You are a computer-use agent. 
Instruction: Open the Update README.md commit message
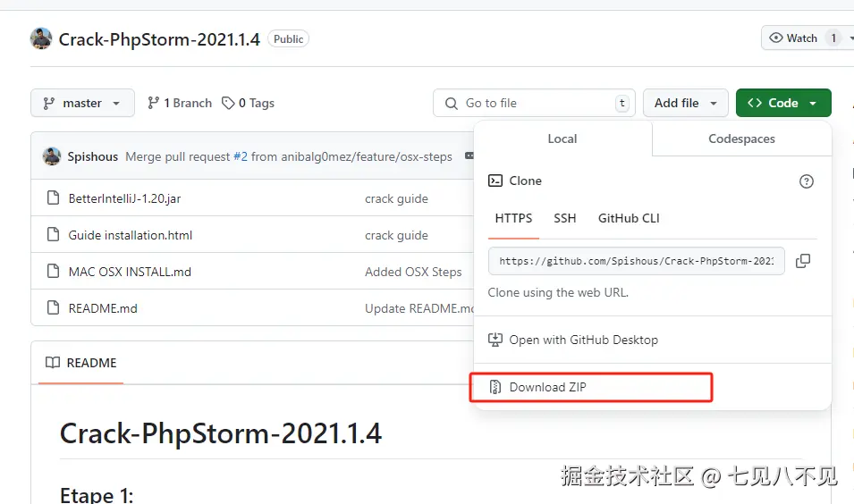pyautogui.click(x=419, y=308)
